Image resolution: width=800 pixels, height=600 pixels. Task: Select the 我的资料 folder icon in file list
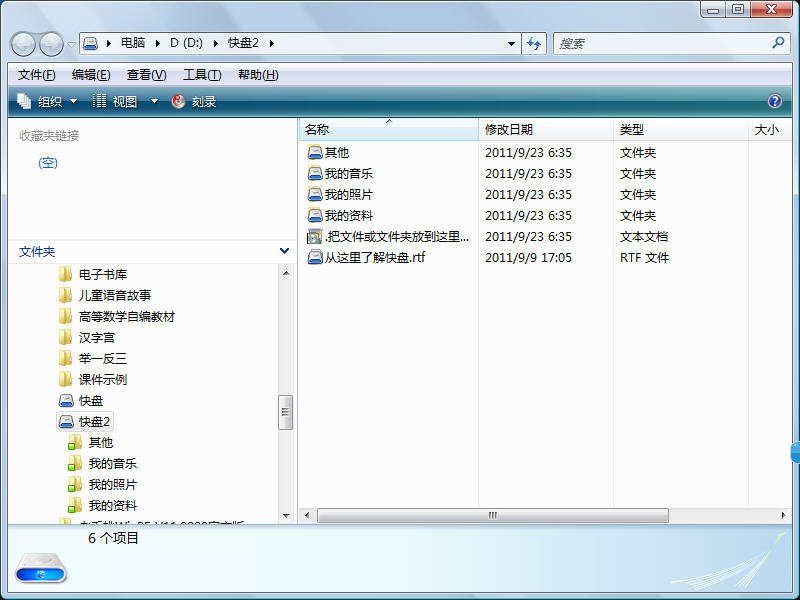[315, 215]
